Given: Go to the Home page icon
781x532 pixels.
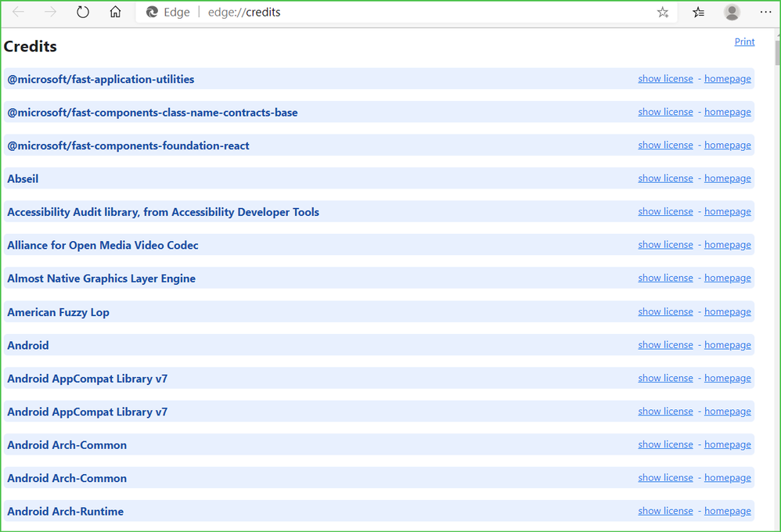Looking at the screenshot, I should [115, 13].
